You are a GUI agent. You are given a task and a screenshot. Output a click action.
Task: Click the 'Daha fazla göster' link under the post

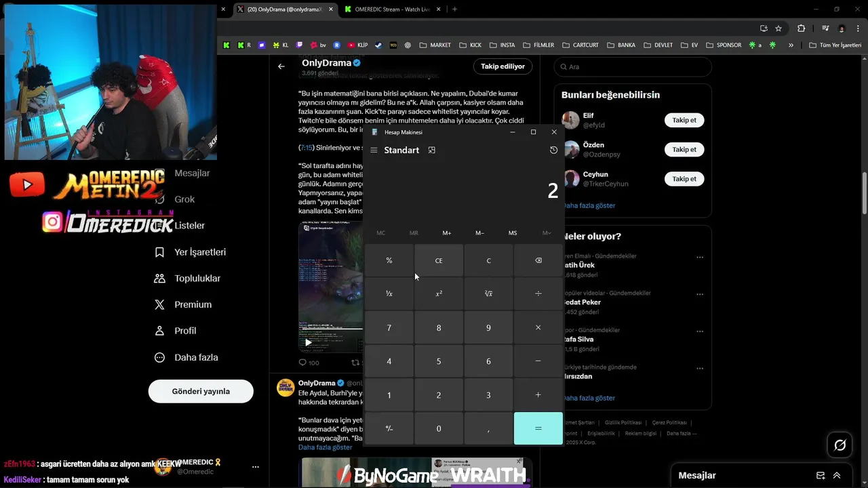325,447
